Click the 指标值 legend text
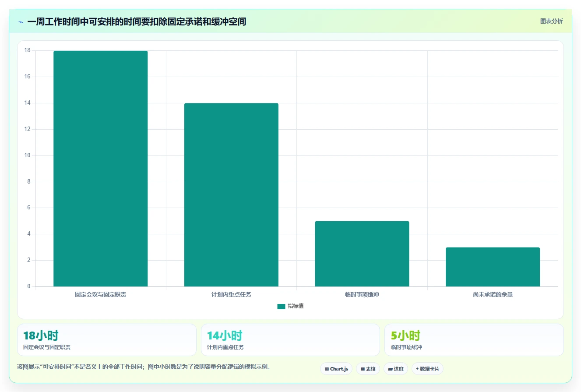581x392 pixels. click(296, 307)
